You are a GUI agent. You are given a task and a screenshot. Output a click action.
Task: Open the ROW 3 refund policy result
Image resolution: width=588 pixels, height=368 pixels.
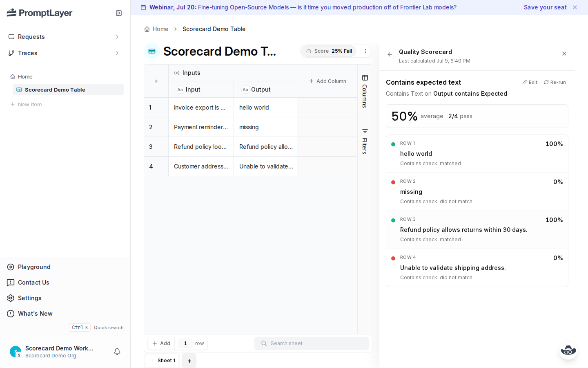pos(477,230)
